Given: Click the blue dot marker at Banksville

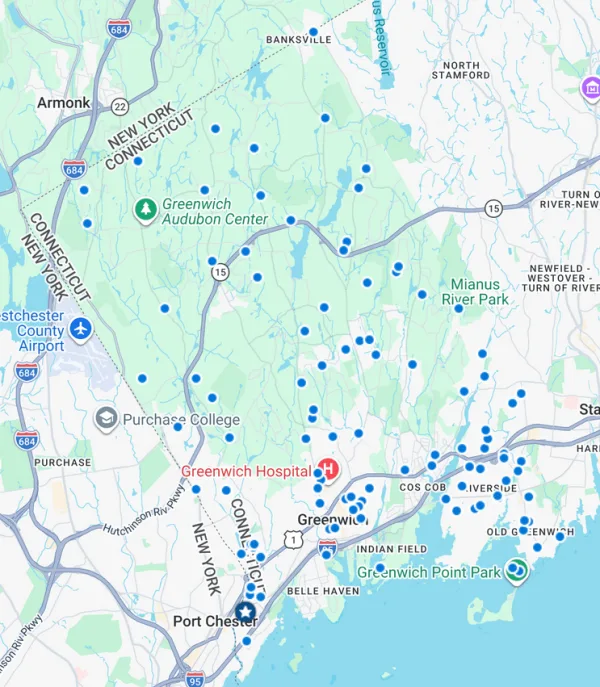Looking at the screenshot, I should click(x=313, y=33).
